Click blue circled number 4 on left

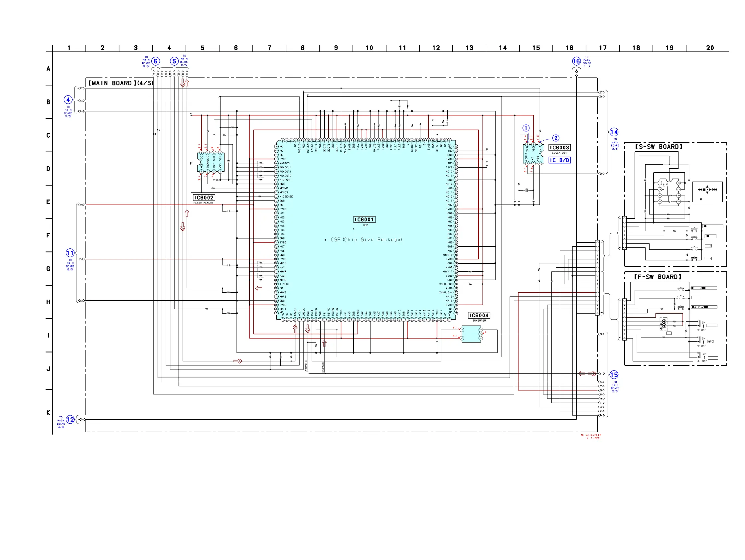[68, 100]
